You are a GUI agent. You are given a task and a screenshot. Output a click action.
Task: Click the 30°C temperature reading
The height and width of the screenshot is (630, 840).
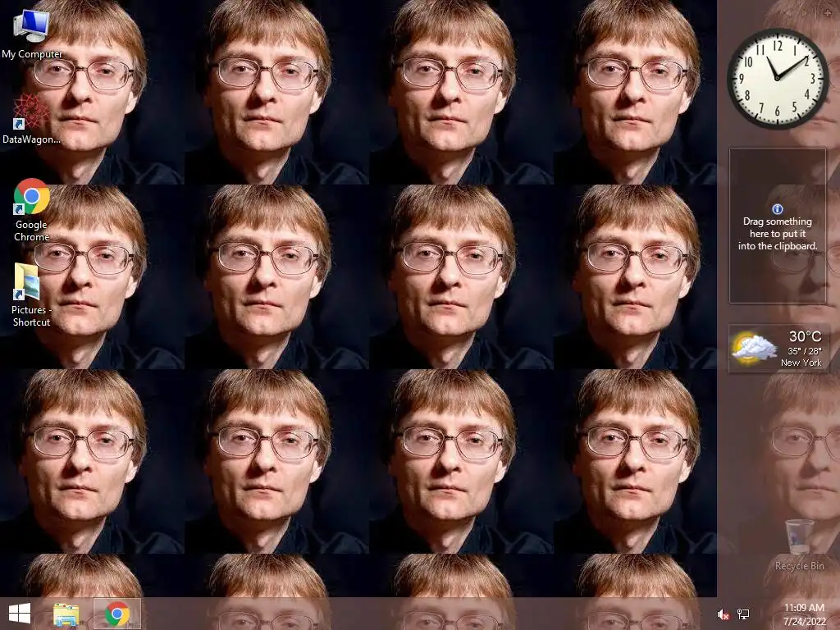pos(805,336)
